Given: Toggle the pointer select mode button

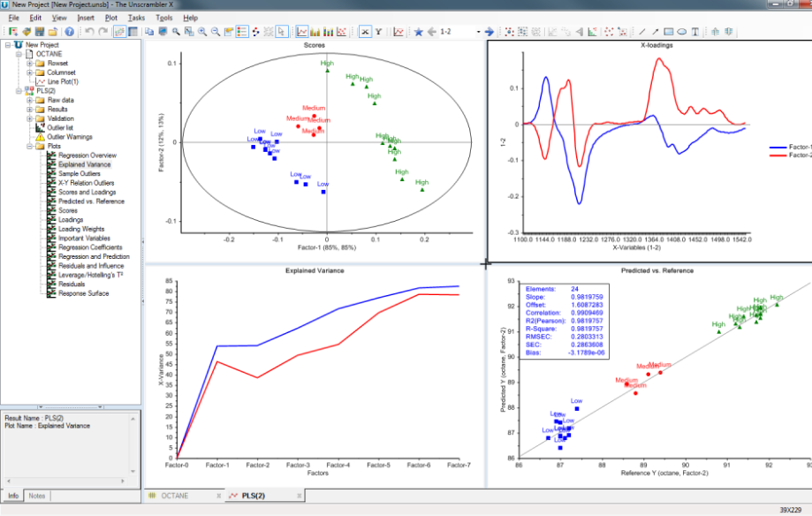Looking at the screenshot, I should 282,32.
